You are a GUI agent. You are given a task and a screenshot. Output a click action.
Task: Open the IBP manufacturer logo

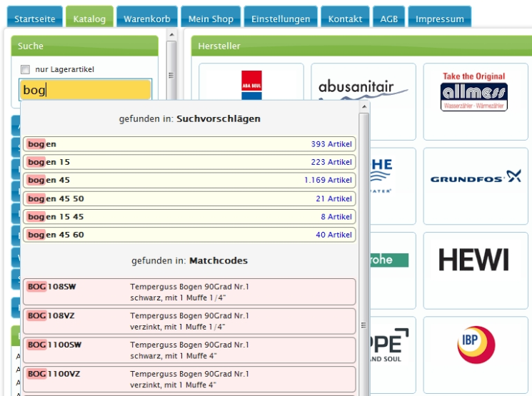[476, 345]
